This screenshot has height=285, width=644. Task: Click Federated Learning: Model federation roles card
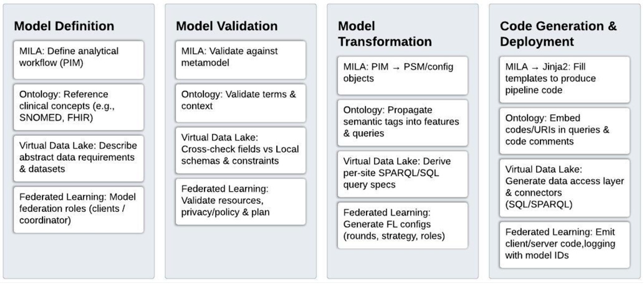(79, 210)
